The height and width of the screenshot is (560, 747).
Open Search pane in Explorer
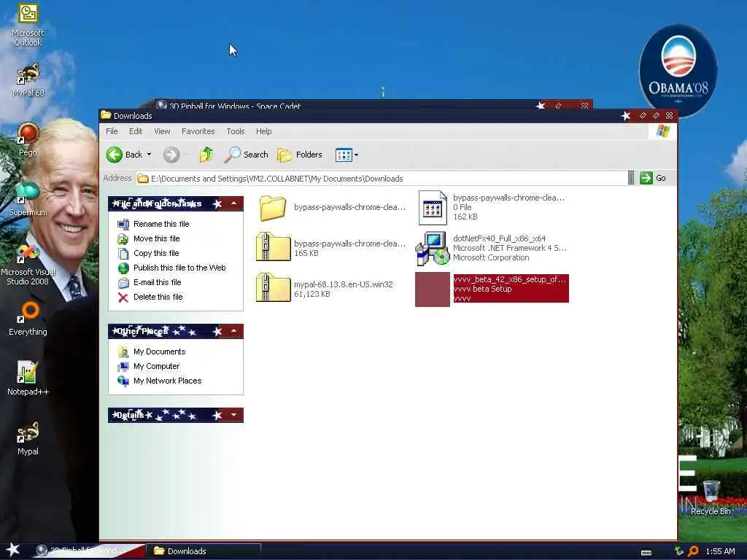click(x=246, y=155)
